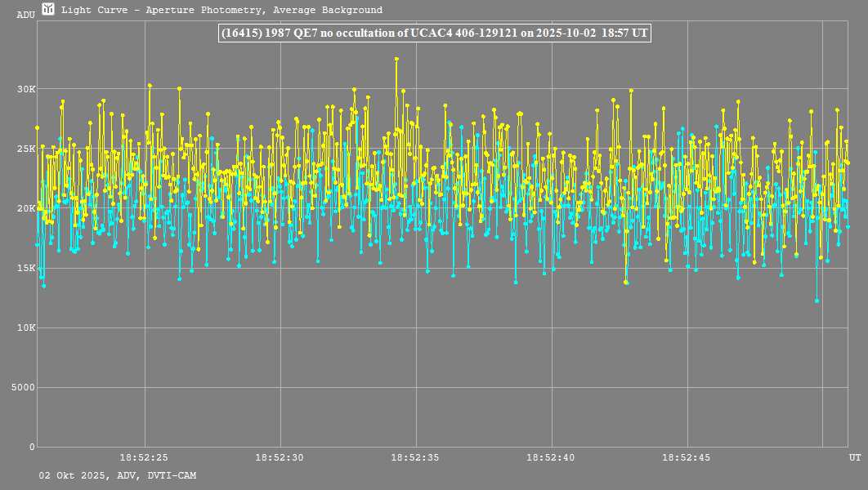The image size is (868, 490).
Task: Select the 20K y-axis label
Action: (x=27, y=208)
